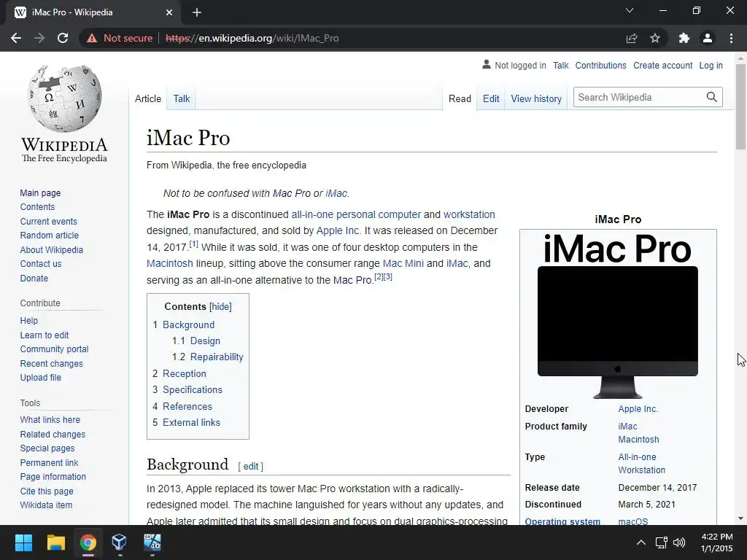The width and height of the screenshot is (747, 560).
Task: Open the VirtualBox icon in the taskbar
Action: click(119, 542)
